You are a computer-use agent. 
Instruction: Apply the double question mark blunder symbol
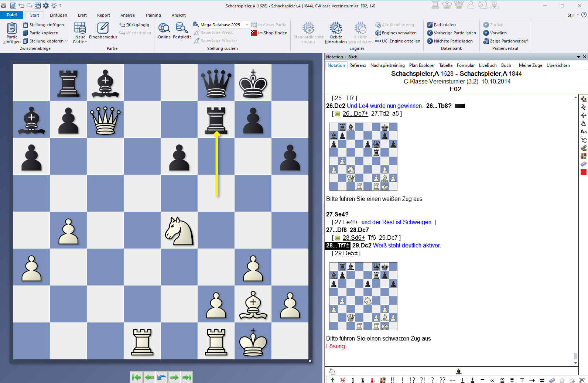click(x=442, y=380)
